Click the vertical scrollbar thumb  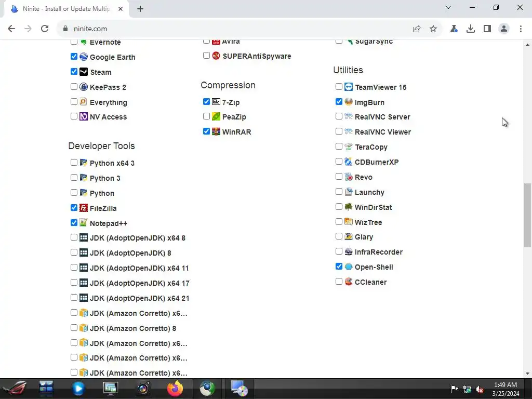[x=527, y=215]
